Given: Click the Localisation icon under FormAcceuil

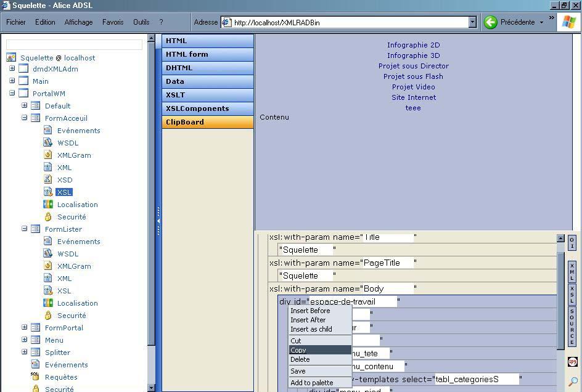Looking at the screenshot, I should click(48, 205).
